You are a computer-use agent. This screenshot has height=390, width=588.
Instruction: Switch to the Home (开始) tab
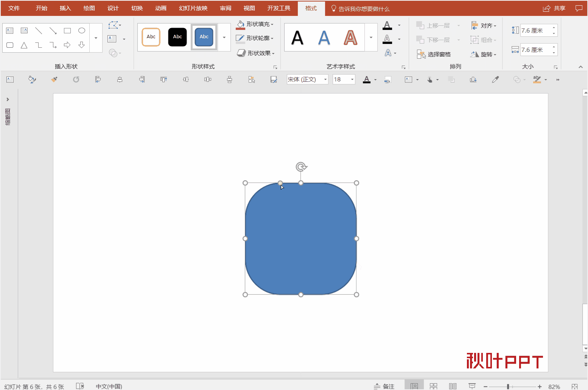pos(42,8)
